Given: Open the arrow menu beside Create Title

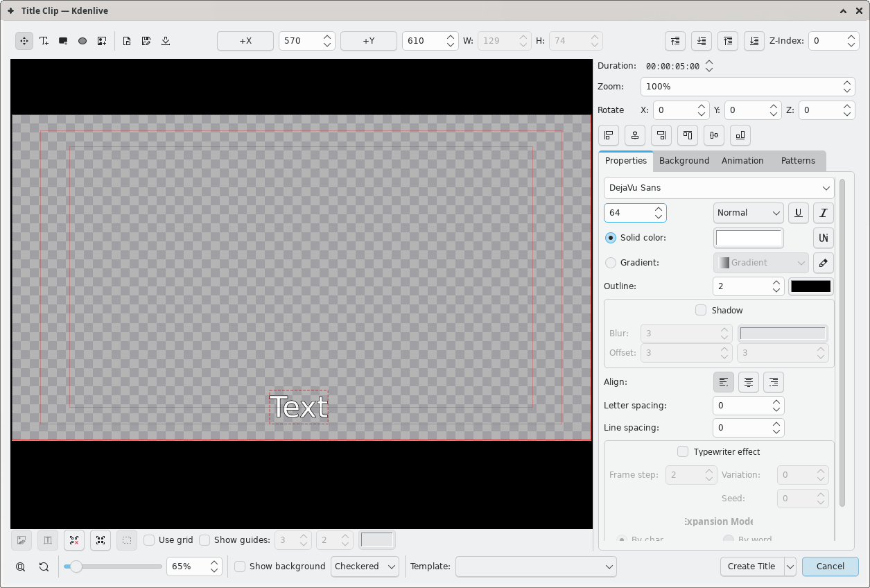Looking at the screenshot, I should pos(790,567).
